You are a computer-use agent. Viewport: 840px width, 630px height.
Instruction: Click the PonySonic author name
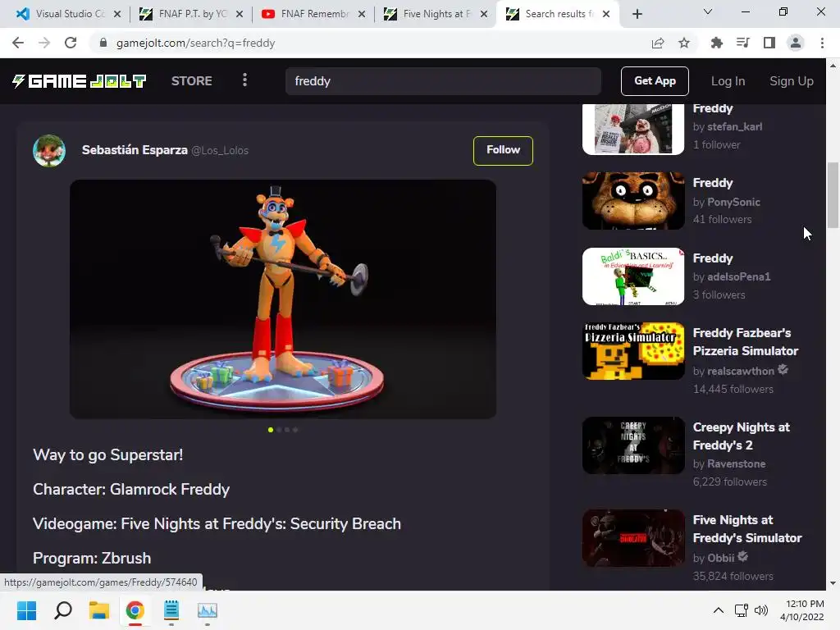coord(733,202)
